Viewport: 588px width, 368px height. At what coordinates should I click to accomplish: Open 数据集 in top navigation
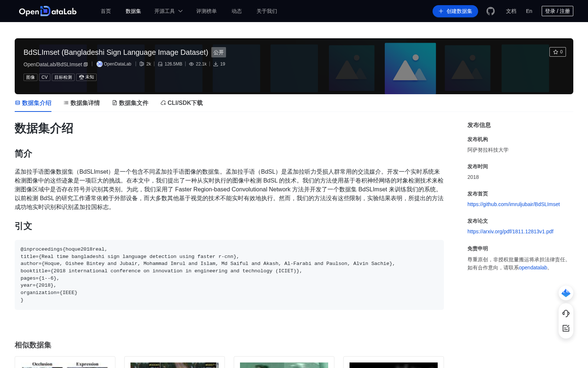(x=133, y=11)
